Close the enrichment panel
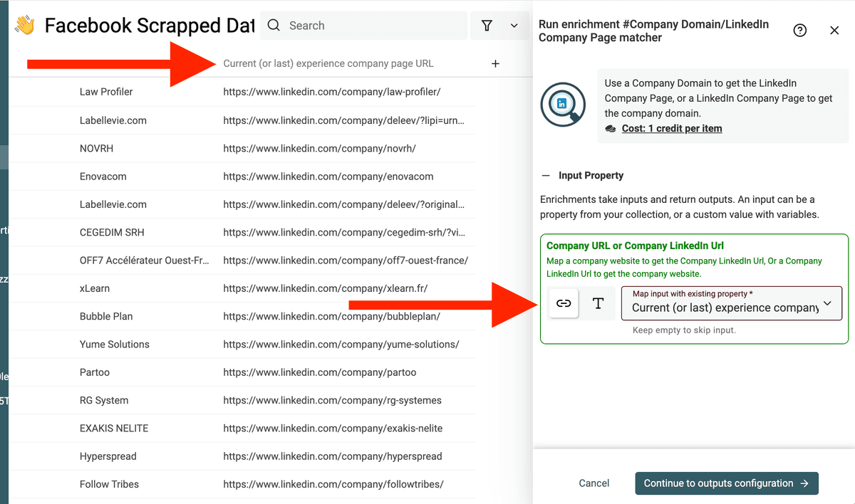Viewport: 855px width, 504px height. pyautogui.click(x=834, y=30)
